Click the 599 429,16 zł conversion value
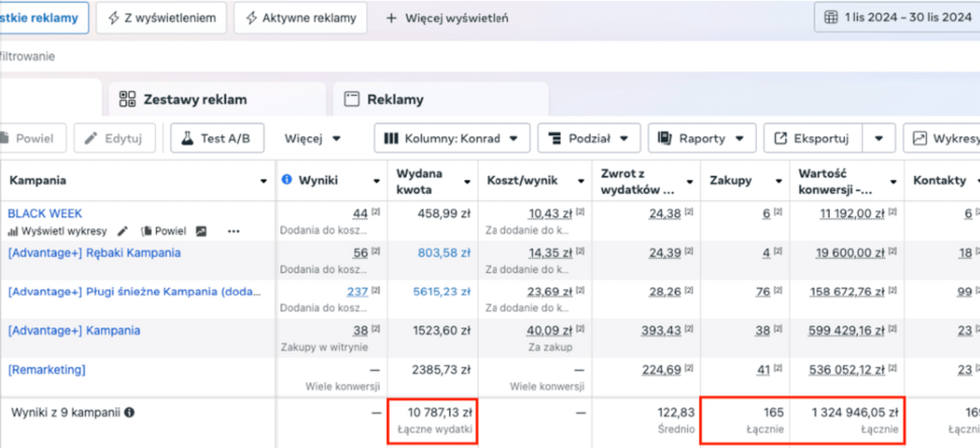Screen dimensions: 980x448 (x=846, y=331)
